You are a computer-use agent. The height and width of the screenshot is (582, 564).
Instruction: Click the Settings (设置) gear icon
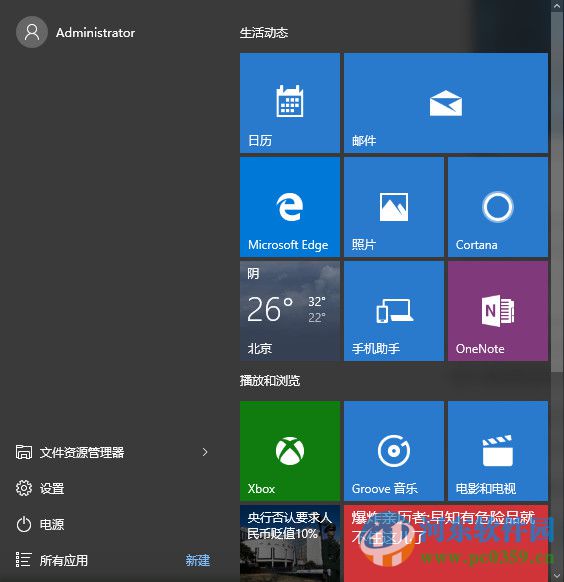click(x=24, y=488)
